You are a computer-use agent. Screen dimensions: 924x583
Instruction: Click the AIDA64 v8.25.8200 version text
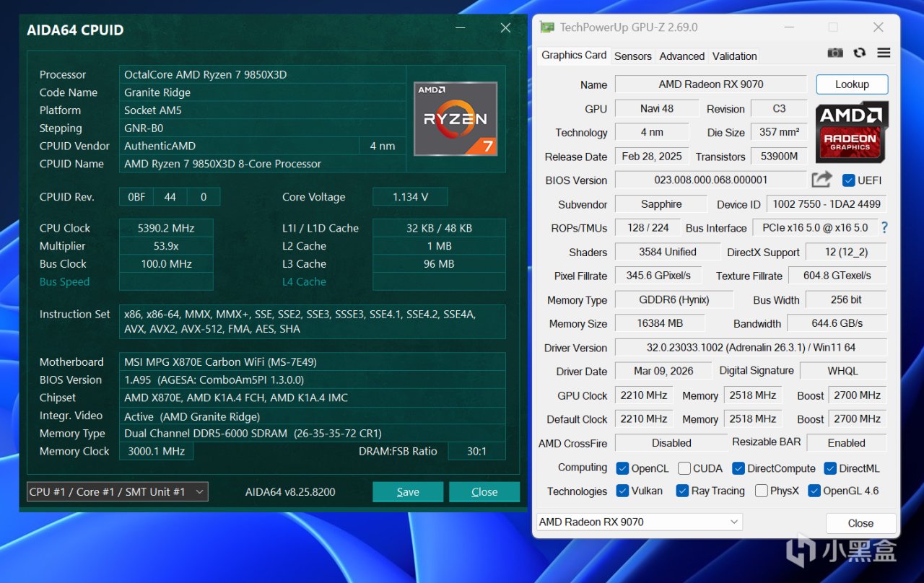[290, 492]
